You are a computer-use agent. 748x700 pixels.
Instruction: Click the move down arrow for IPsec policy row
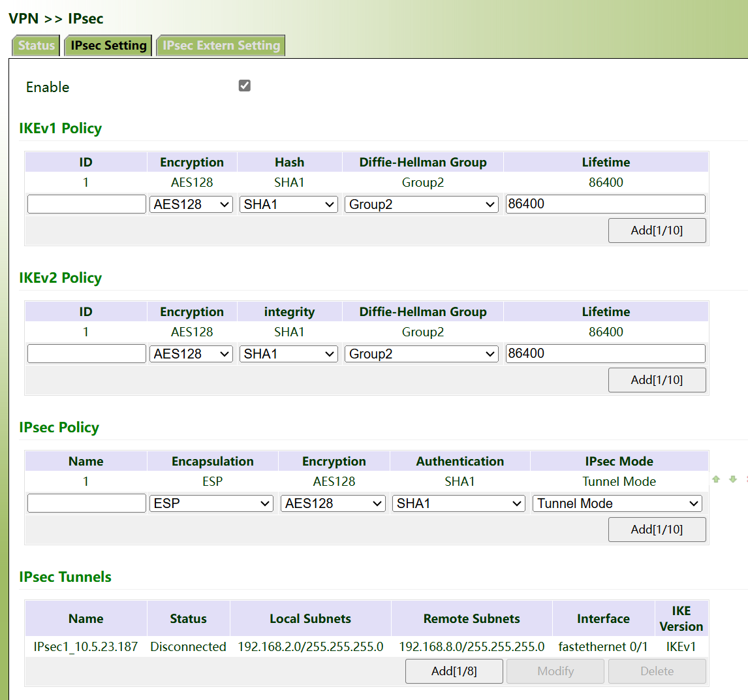pyautogui.click(x=733, y=479)
